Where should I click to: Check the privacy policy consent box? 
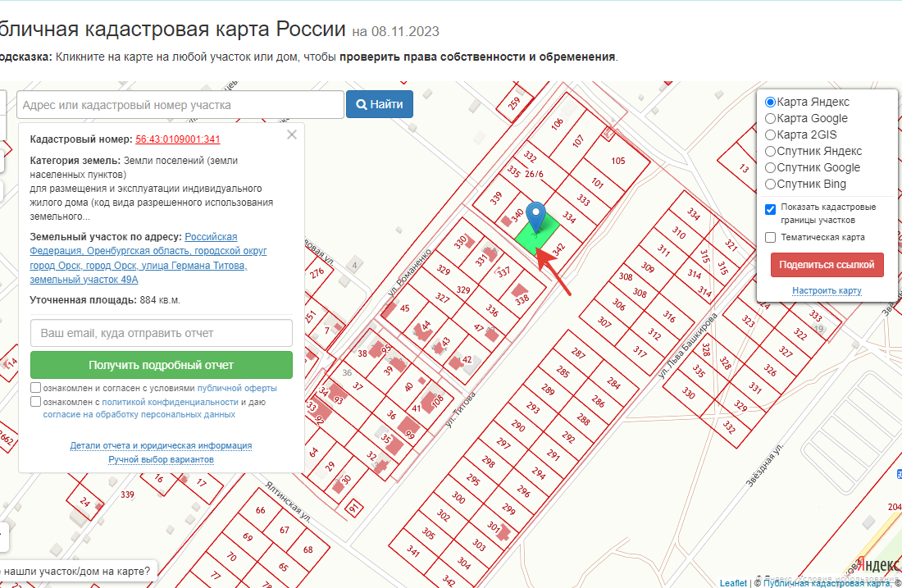(35, 402)
